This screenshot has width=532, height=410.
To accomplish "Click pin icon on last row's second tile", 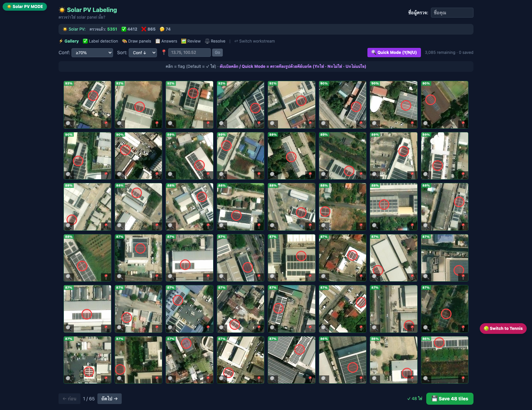I will click(157, 379).
